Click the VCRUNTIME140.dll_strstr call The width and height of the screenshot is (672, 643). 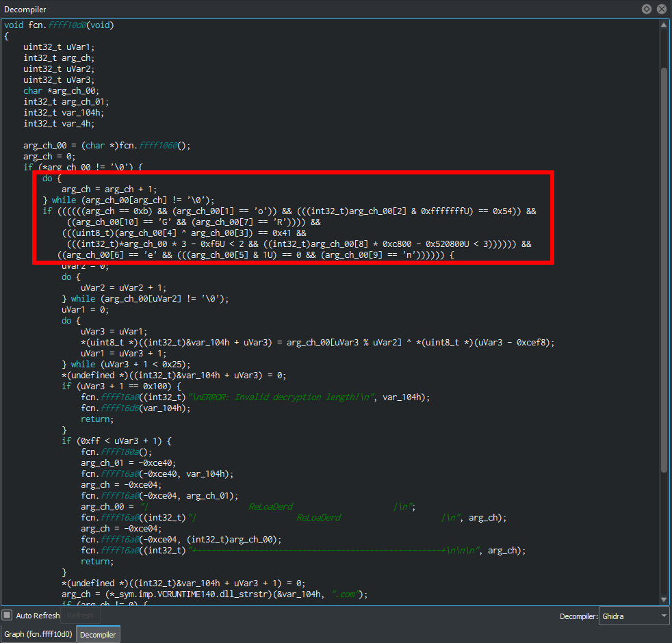coord(215,594)
